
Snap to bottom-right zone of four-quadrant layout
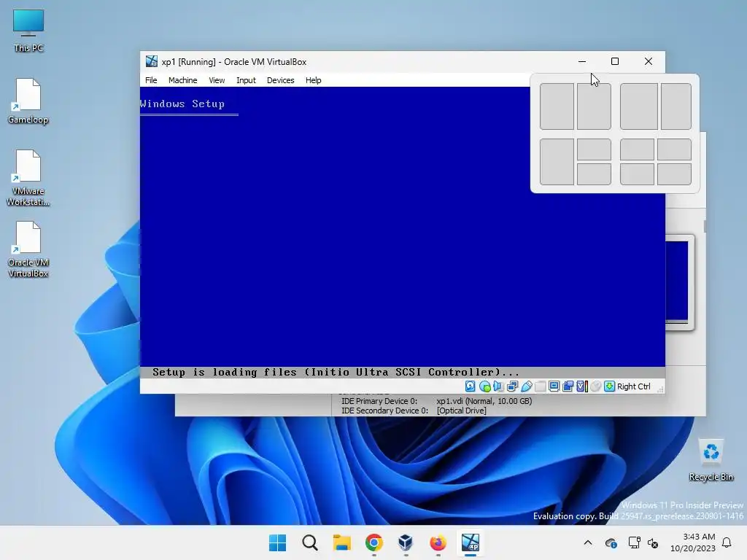(x=674, y=174)
